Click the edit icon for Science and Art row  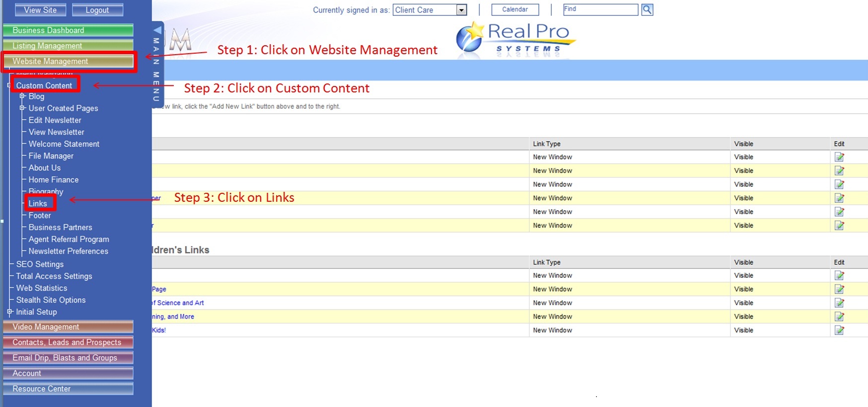[839, 303]
